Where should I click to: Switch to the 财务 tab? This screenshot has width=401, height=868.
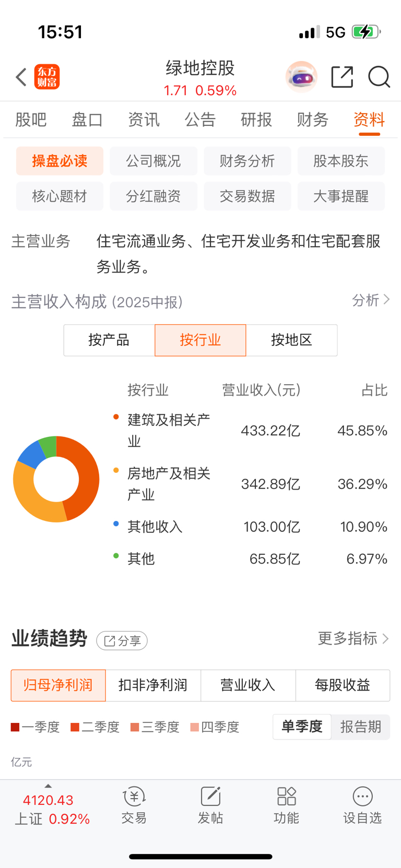[x=312, y=120]
